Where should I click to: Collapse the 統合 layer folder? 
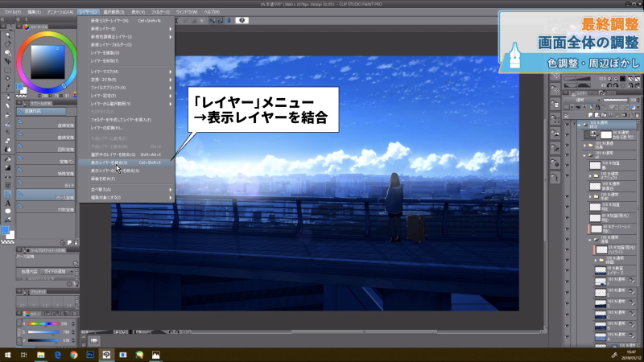pyautogui.click(x=579, y=125)
